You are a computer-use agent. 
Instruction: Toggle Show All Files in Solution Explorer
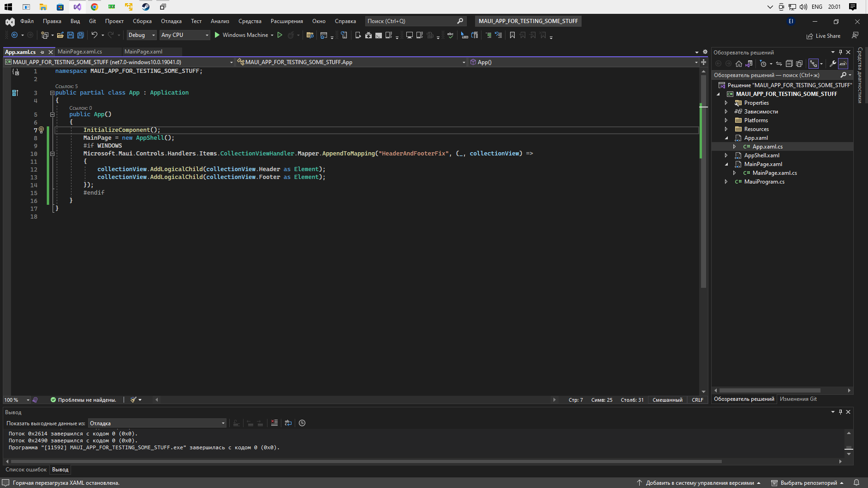[x=799, y=64]
